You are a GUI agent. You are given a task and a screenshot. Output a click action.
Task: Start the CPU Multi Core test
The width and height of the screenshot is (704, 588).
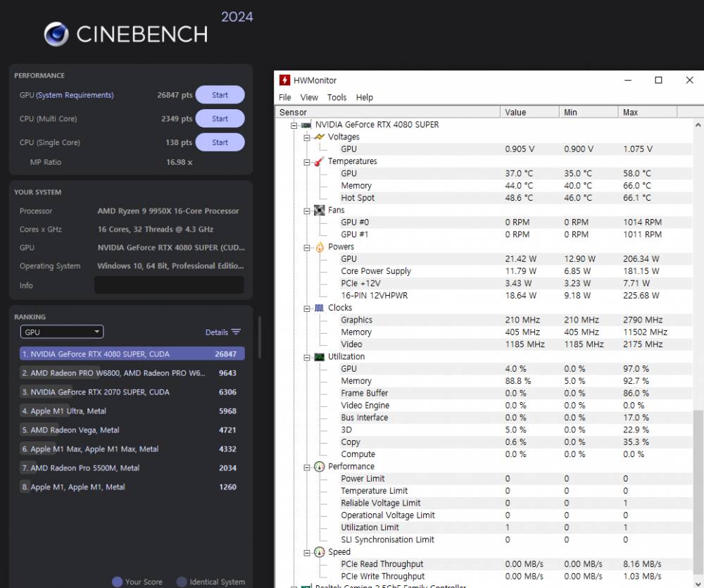[x=220, y=118]
